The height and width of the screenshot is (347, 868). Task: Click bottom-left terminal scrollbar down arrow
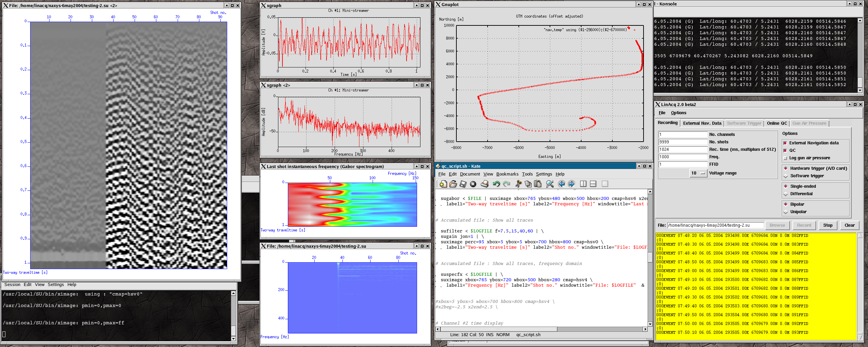[x=233, y=339]
